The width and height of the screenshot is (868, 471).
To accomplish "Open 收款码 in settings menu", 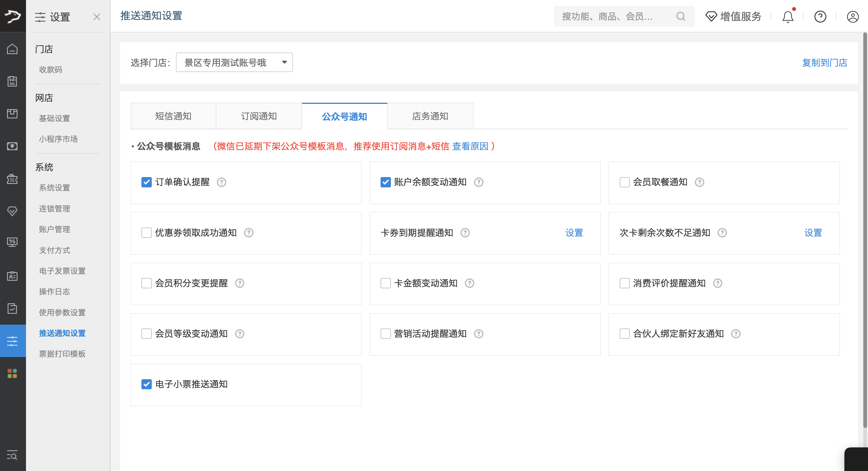I will (50, 70).
